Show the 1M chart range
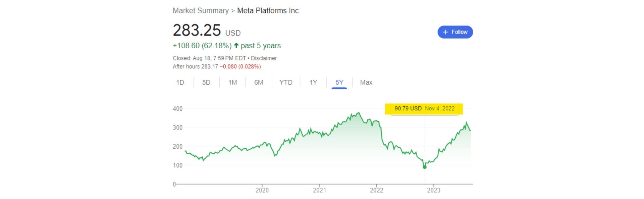Viewport: 644px width, 199px height. (232, 83)
